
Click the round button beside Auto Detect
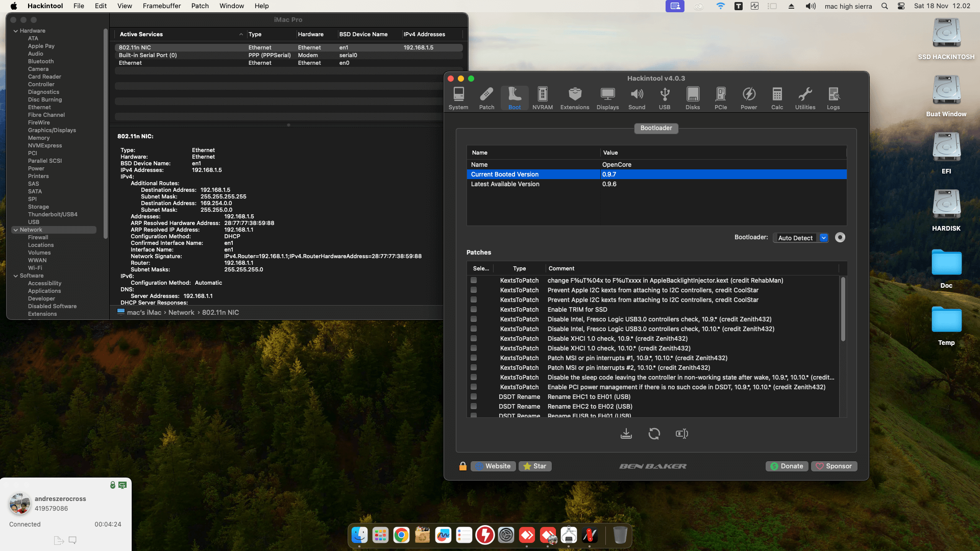[840, 238]
